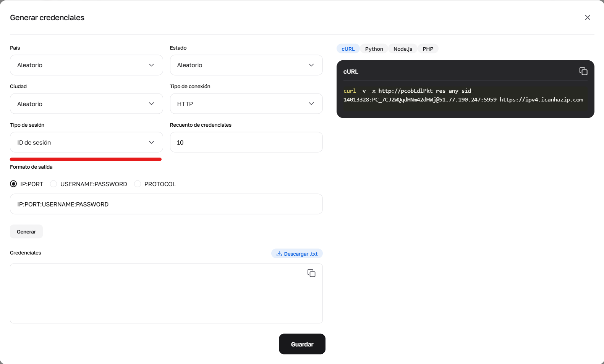Screen dimensions: 604x364
Task: Expand the Estado dropdown
Action: 246,65
